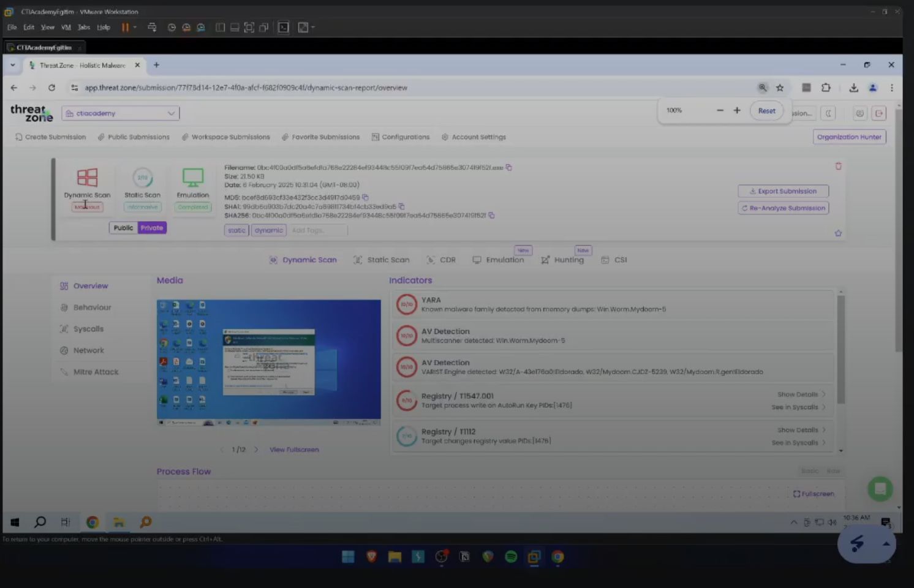Screen dimensions: 914x588
Task: Open the Mitre Attack section
Action: [x=89, y=372]
